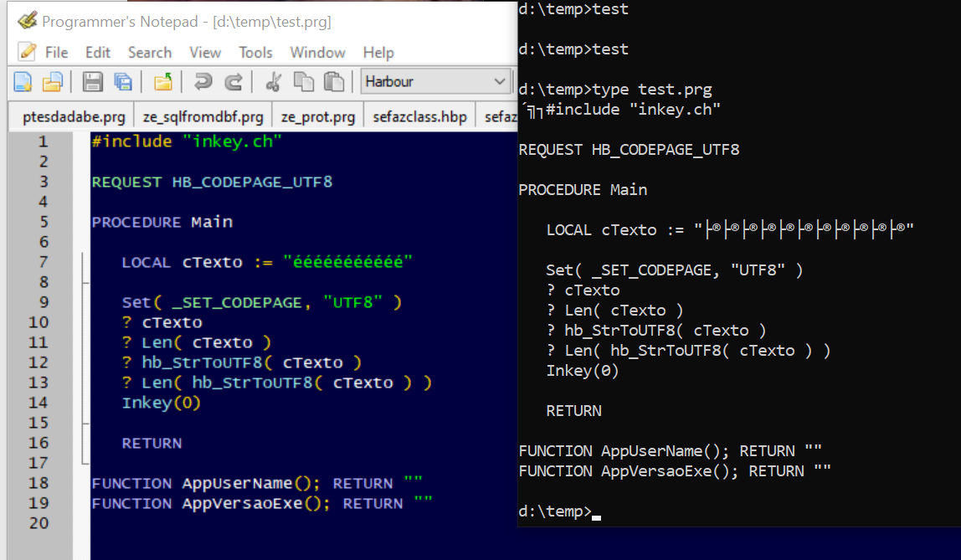Screen dimensions: 961x560
Task: Save the file with the floppy icon
Action: [93, 81]
